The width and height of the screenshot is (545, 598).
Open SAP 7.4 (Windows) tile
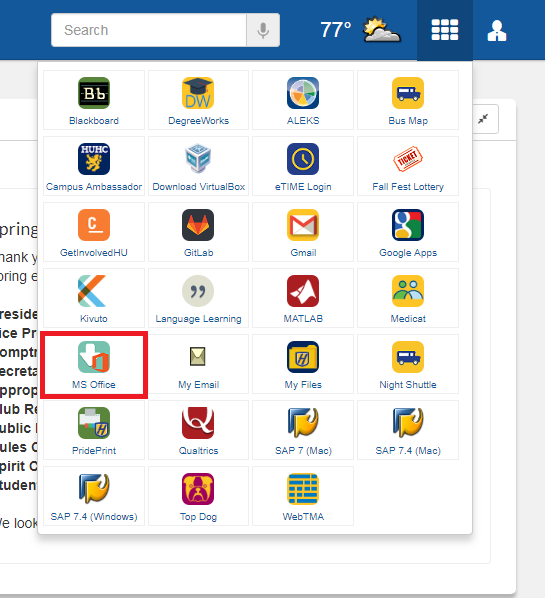pyautogui.click(x=94, y=496)
